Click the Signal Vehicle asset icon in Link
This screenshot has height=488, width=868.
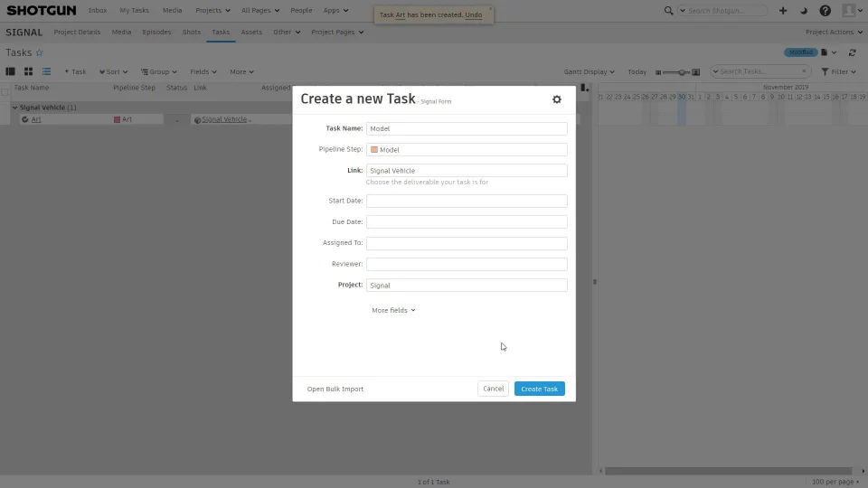197,120
